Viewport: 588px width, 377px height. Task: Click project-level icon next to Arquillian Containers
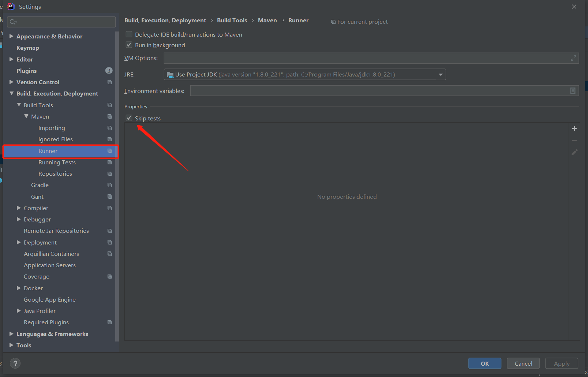[x=109, y=254]
